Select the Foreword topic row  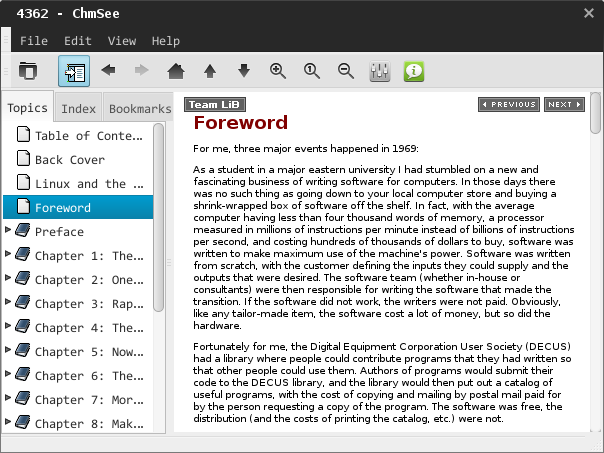[78, 207]
